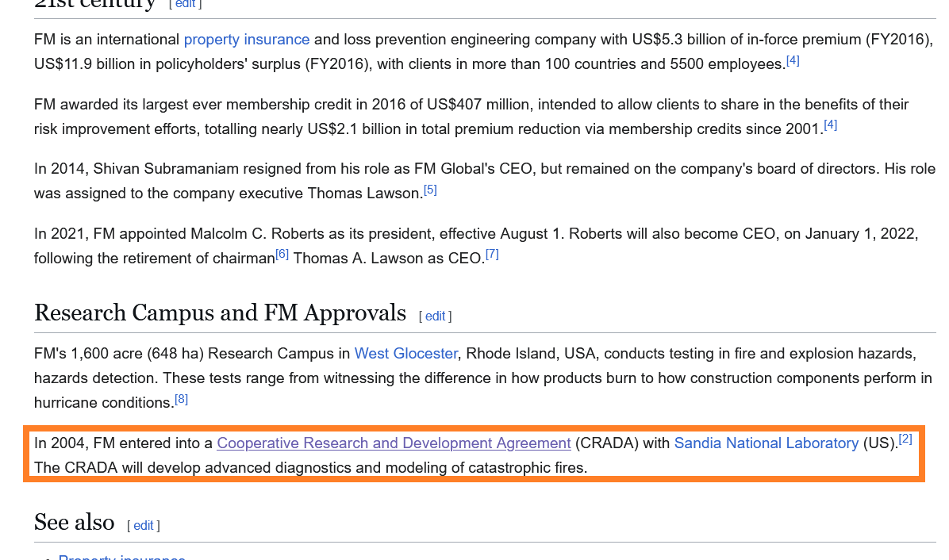The width and height of the screenshot is (949, 560).
Task: Open citation [2] after Sandia National Laboratory (US)
Action: pos(905,439)
